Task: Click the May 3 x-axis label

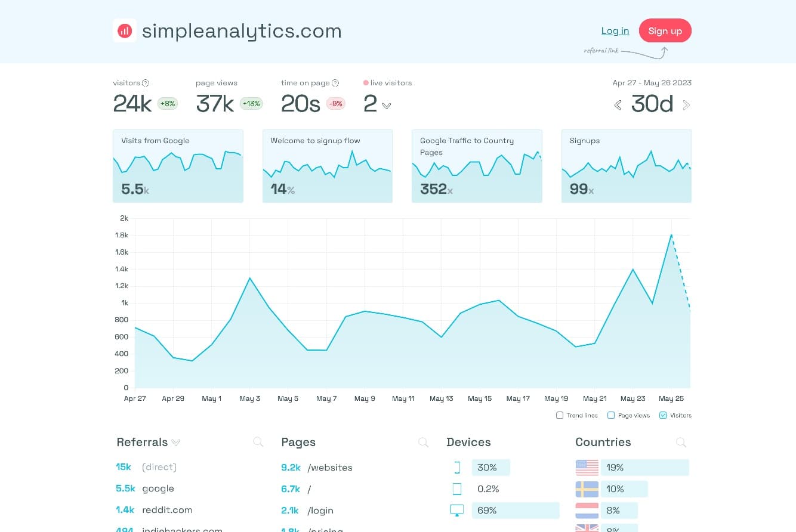Action: pos(250,398)
